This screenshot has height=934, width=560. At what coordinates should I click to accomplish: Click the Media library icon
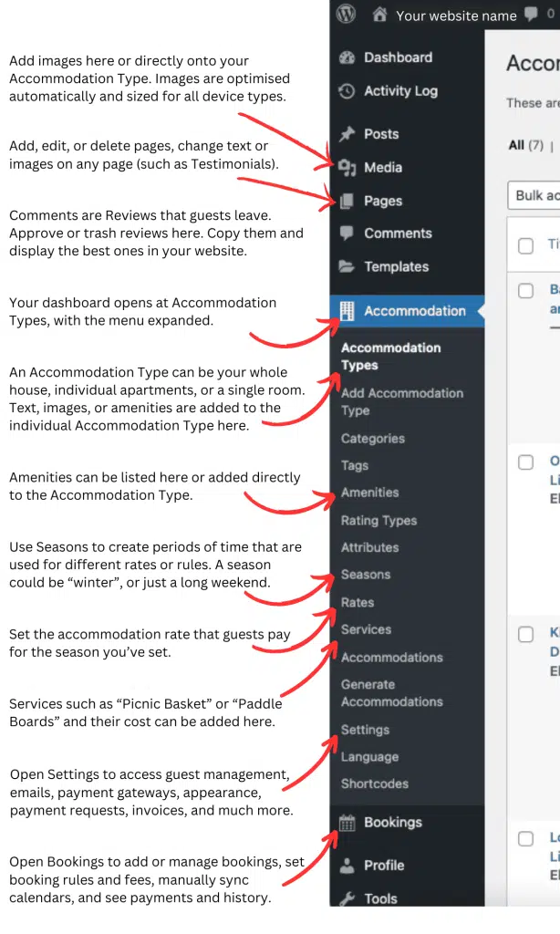[347, 168]
